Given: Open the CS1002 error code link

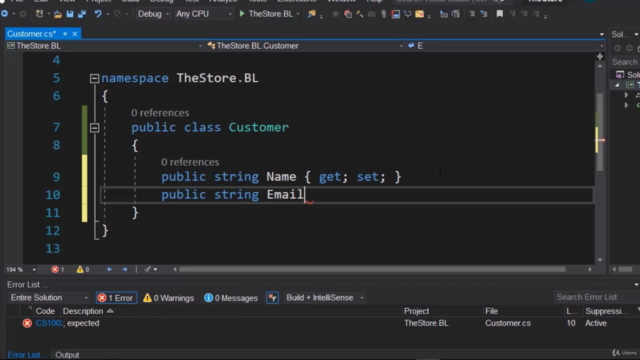Looking at the screenshot, I should [x=49, y=323].
